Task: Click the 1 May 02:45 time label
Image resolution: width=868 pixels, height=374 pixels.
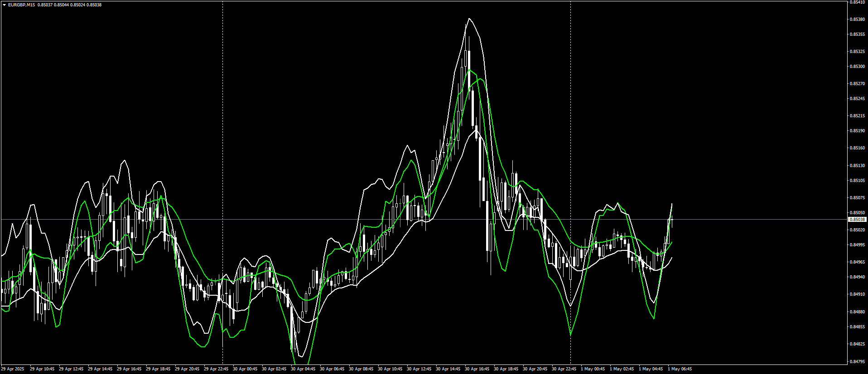Action: click(x=622, y=369)
